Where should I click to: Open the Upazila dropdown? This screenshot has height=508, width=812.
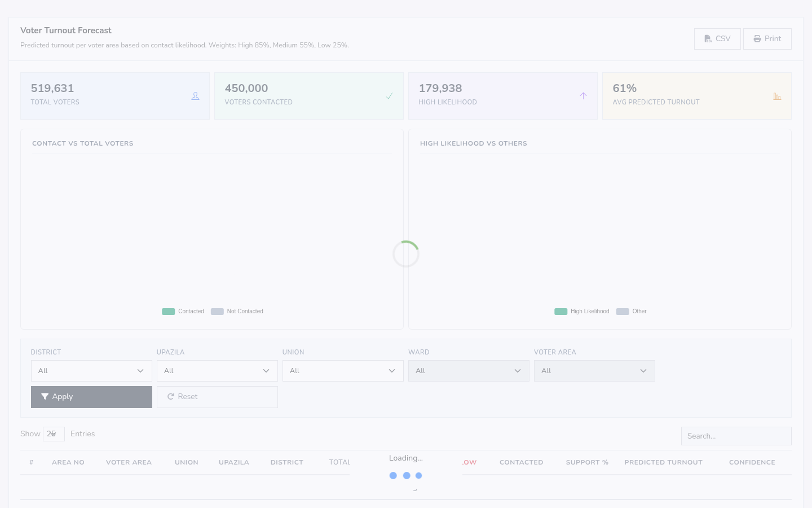[217, 371]
